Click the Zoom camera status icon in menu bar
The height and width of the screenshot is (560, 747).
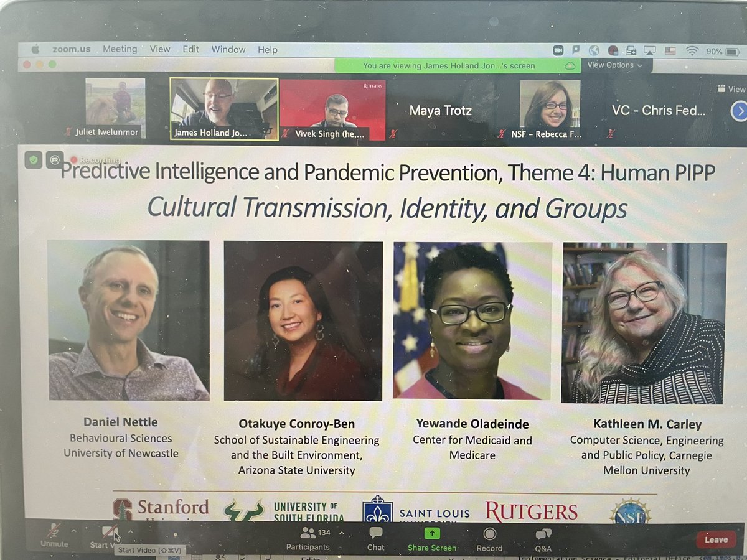pos(558,50)
